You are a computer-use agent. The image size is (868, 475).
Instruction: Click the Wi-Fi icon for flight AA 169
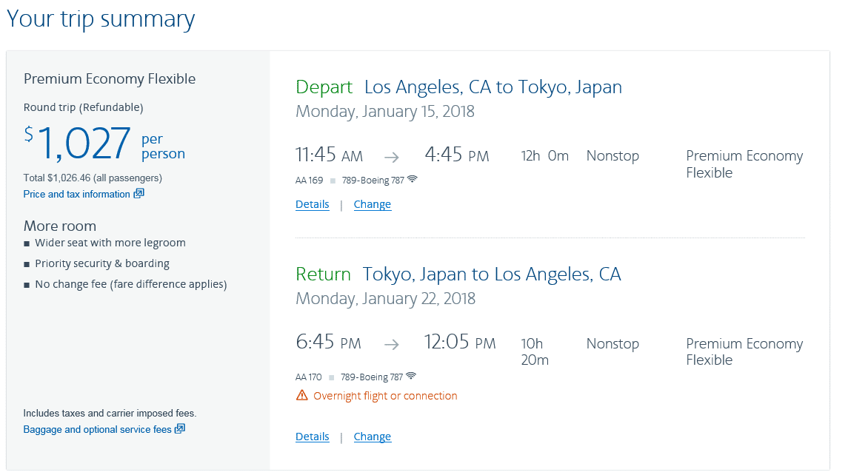pyautogui.click(x=413, y=179)
